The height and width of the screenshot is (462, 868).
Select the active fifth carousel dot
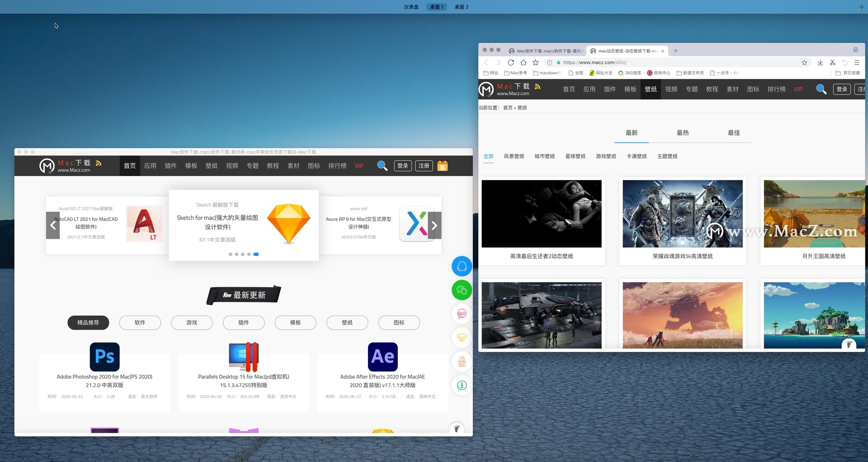[x=256, y=254]
